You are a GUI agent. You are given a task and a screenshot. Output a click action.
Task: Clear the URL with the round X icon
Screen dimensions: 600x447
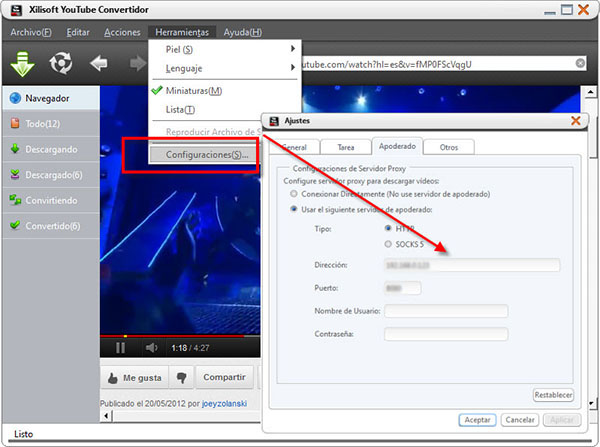(580, 63)
